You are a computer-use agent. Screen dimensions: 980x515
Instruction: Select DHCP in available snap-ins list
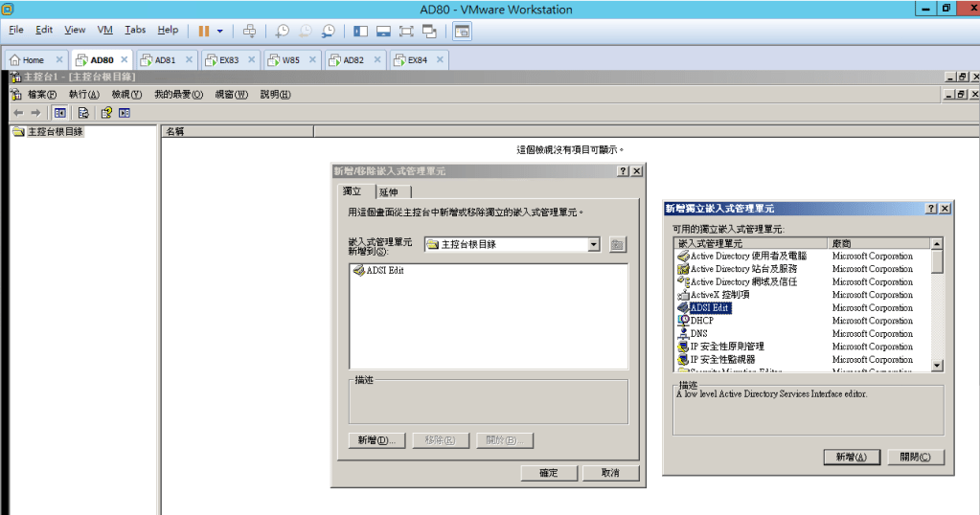(701, 321)
